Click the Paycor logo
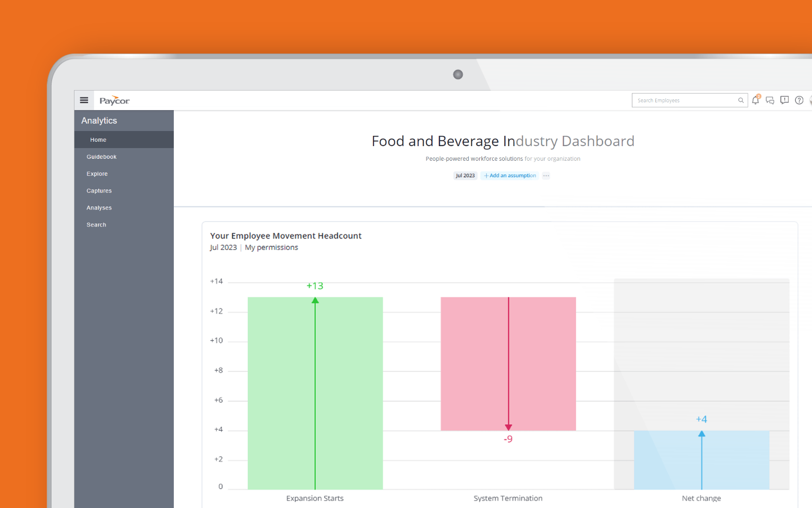The image size is (812, 508). coord(114,100)
